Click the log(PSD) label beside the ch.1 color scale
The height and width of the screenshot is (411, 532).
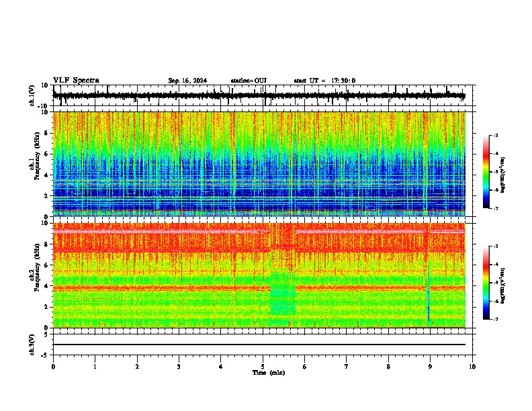coord(503,175)
